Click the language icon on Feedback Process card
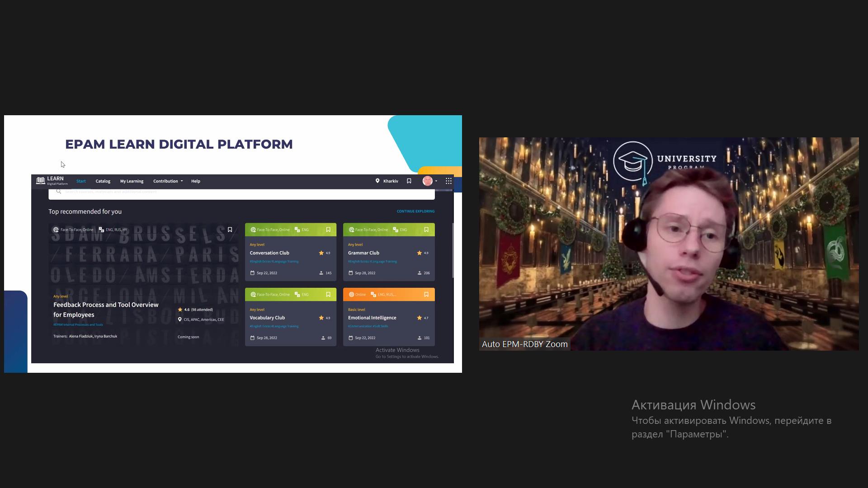 [101, 230]
